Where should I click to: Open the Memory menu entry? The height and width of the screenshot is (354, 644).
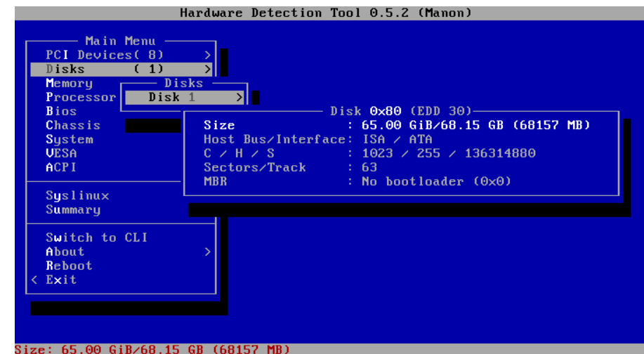(x=69, y=83)
